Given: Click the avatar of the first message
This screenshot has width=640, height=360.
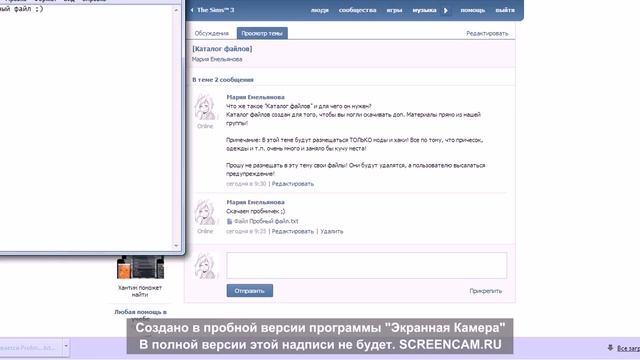Looking at the screenshot, I should (205, 107).
